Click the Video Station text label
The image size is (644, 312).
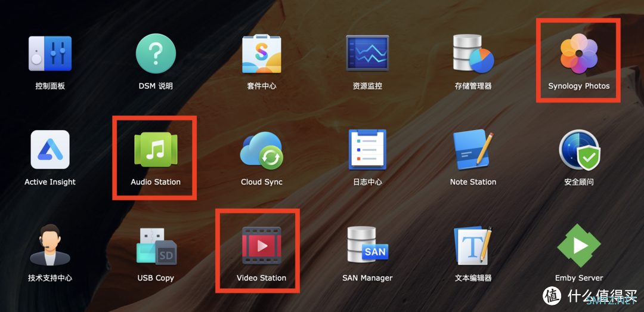pyautogui.click(x=261, y=278)
